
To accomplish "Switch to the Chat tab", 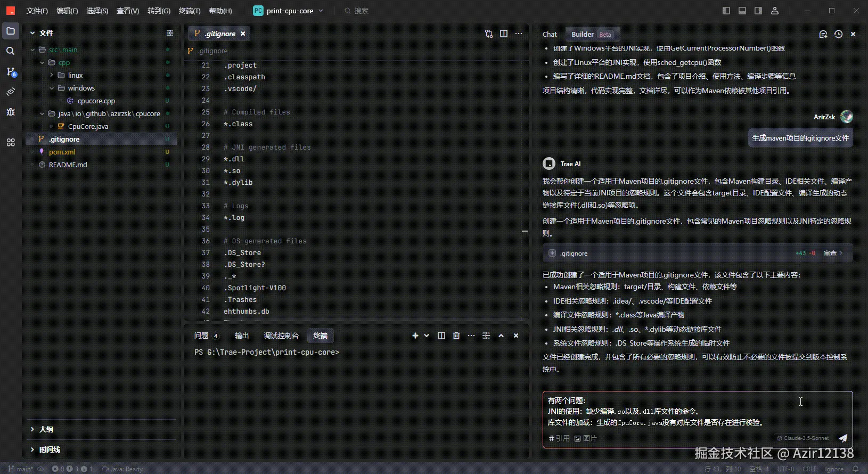I will [x=550, y=34].
